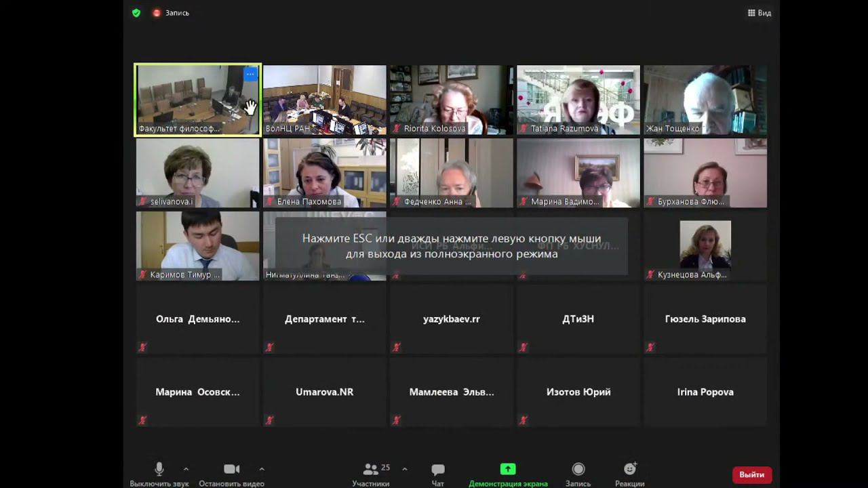Screen dimensions: 868x488
Task: Click the Irina Popova participant name
Action: (x=705, y=392)
